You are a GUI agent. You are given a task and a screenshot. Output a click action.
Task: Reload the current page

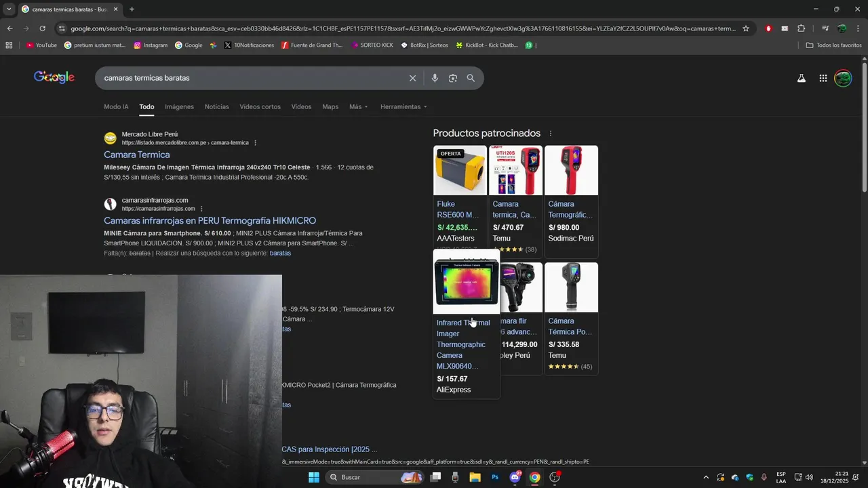point(42,28)
